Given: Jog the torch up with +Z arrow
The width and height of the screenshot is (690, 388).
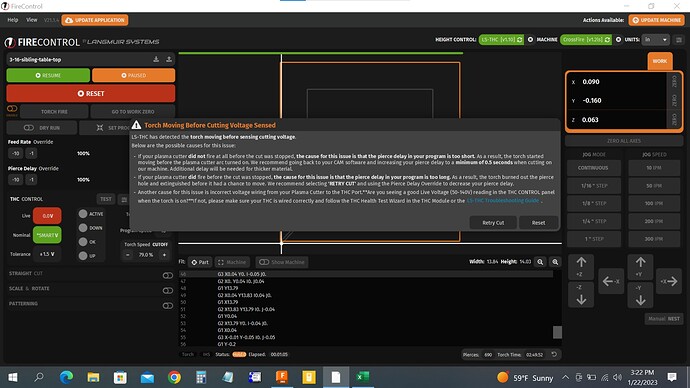Looking at the screenshot, I should 581,266.
